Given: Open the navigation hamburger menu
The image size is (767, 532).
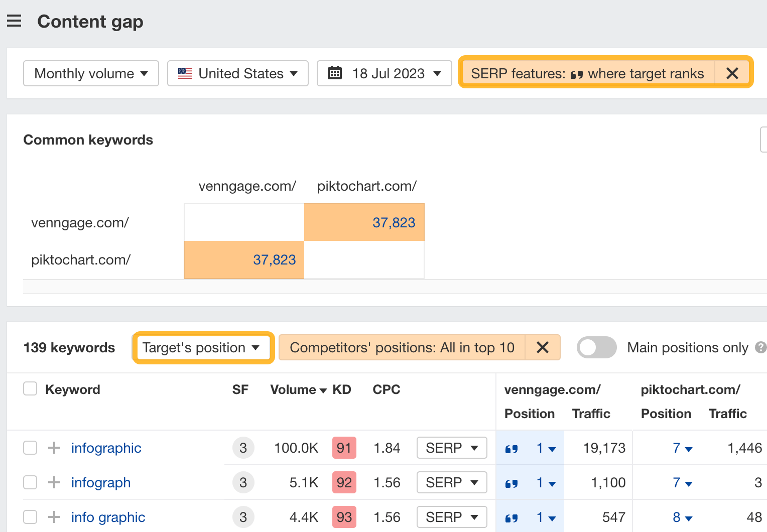Looking at the screenshot, I should (14, 21).
